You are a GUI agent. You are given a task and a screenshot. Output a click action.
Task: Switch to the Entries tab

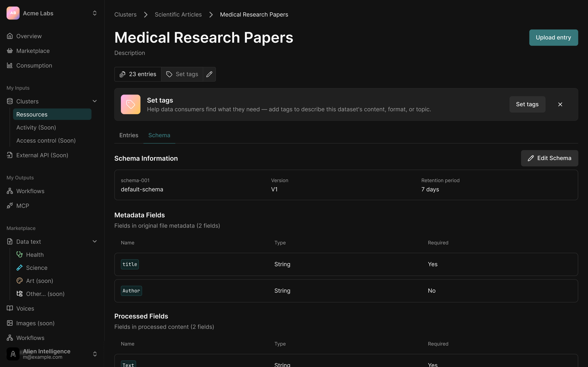129,135
